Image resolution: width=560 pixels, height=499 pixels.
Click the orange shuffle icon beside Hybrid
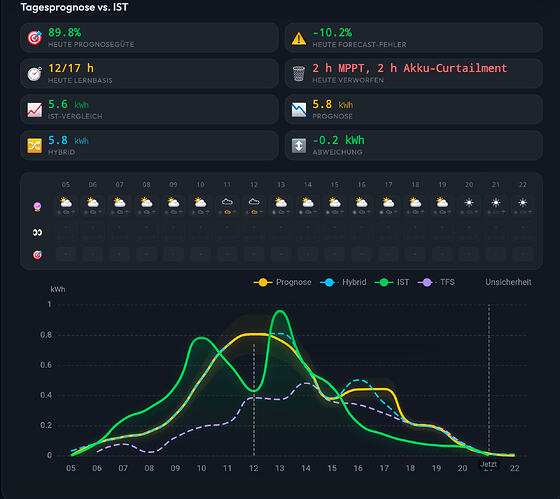click(35, 145)
